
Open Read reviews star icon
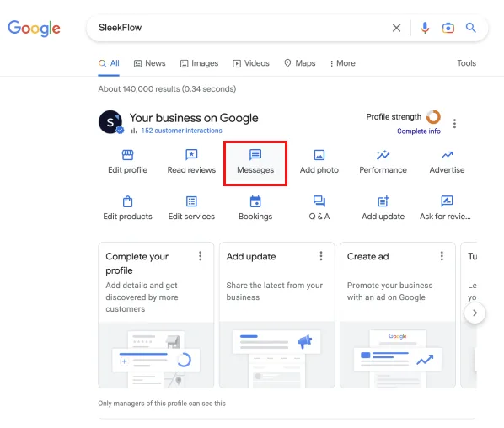point(191,154)
